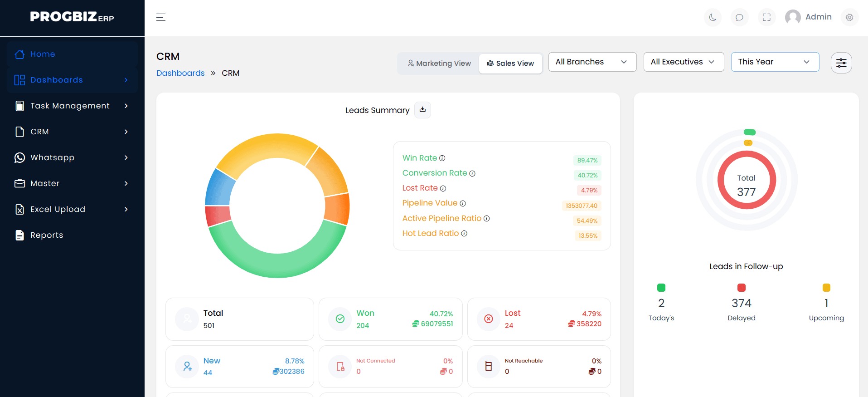Show Lost Rate info icon
This screenshot has width=868, height=397.
(443, 188)
